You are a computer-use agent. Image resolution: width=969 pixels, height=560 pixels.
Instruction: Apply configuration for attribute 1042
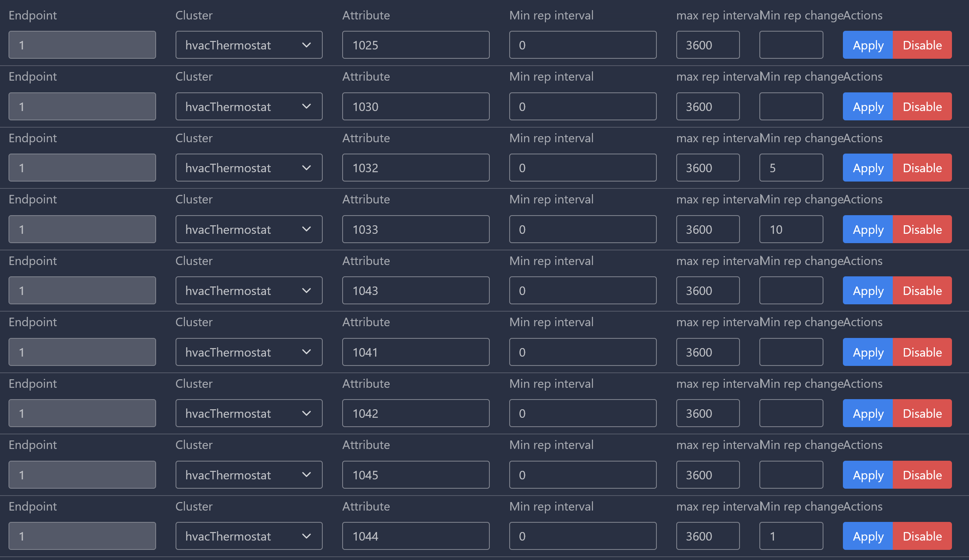(867, 413)
